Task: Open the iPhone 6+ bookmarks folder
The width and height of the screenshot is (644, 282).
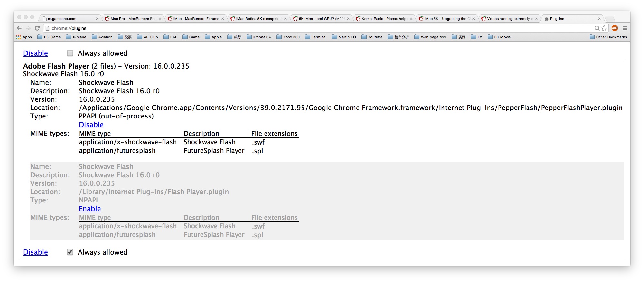Action: (x=258, y=37)
